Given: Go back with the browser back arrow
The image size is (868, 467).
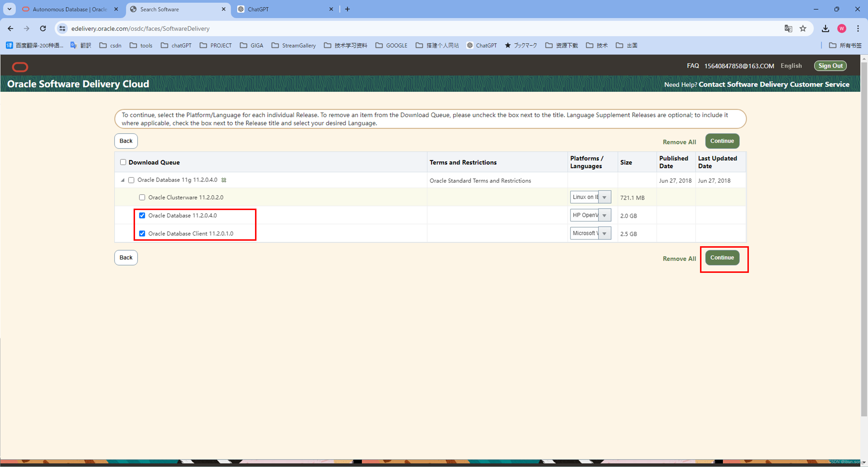Looking at the screenshot, I should 10,29.
